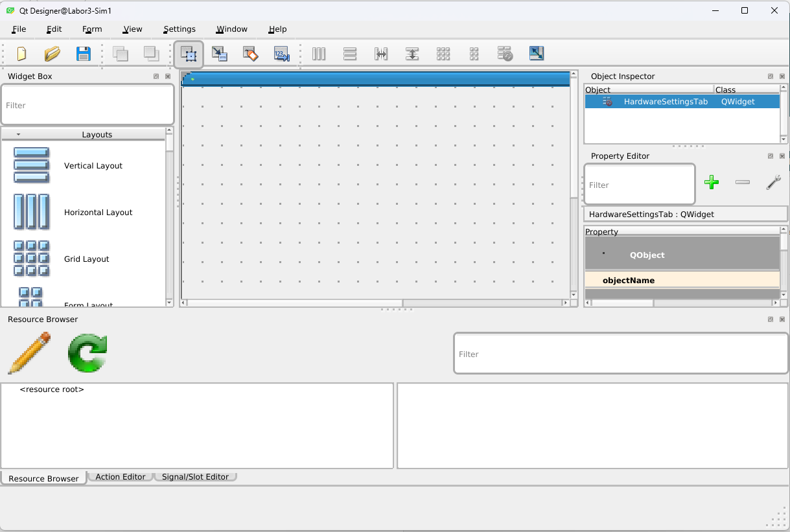Click the Vertical Layout label in Widget Box
The width and height of the screenshot is (790, 532).
click(93, 166)
